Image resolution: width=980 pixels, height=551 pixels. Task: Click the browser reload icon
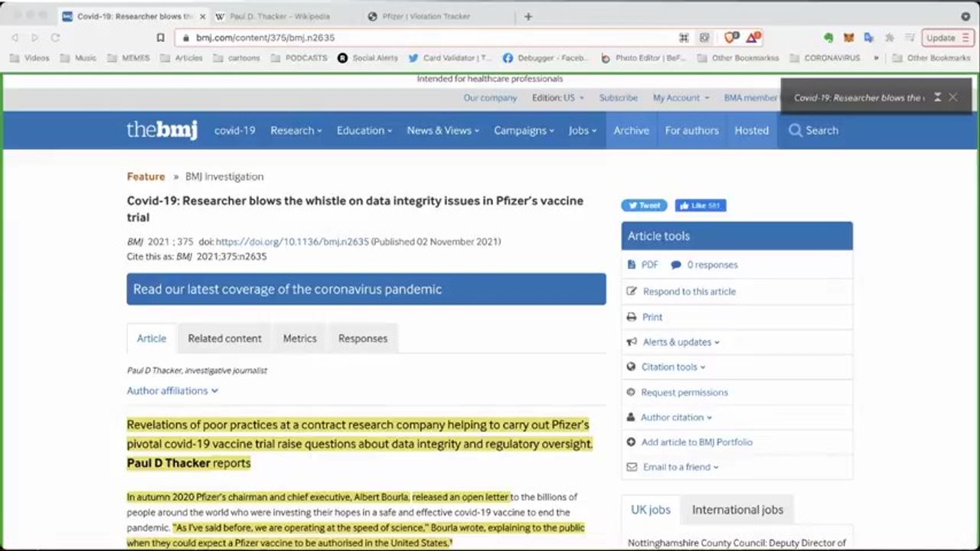(x=55, y=37)
